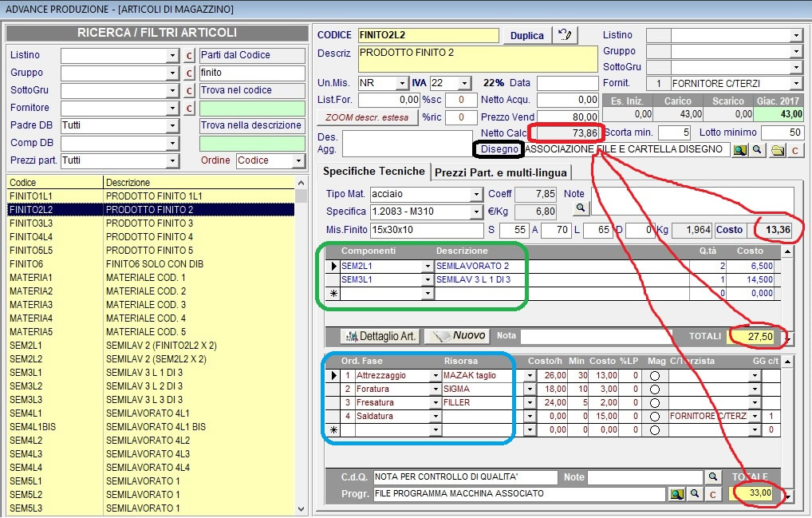Click the Parti dal Codice button
This screenshot has width=812, height=518.
coord(252,55)
